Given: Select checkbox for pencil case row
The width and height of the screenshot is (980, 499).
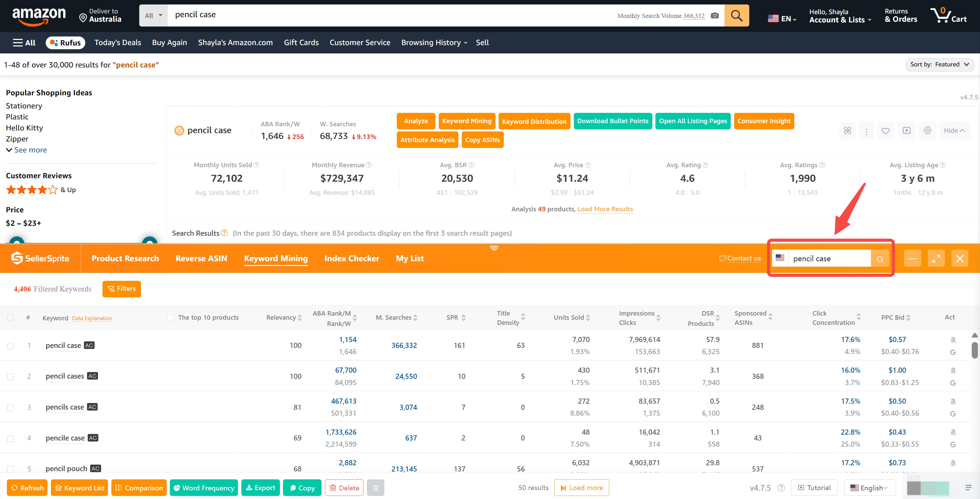Looking at the screenshot, I should pyautogui.click(x=10, y=346).
